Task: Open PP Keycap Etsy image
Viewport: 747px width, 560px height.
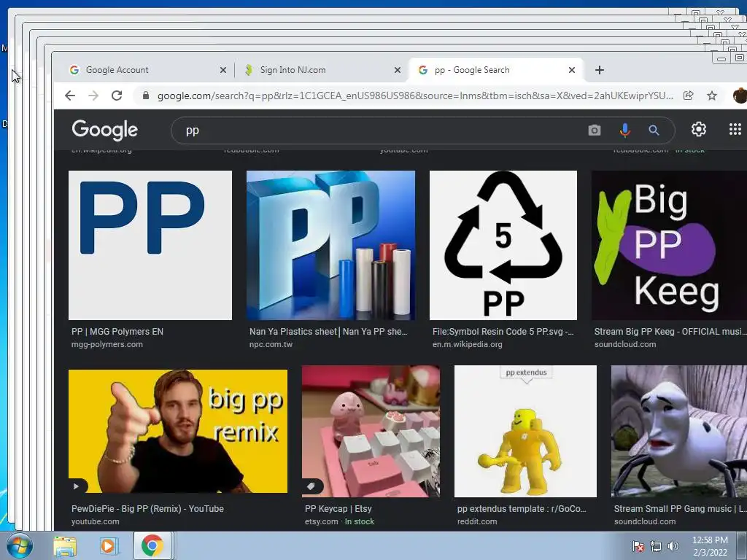Action: [x=371, y=432]
